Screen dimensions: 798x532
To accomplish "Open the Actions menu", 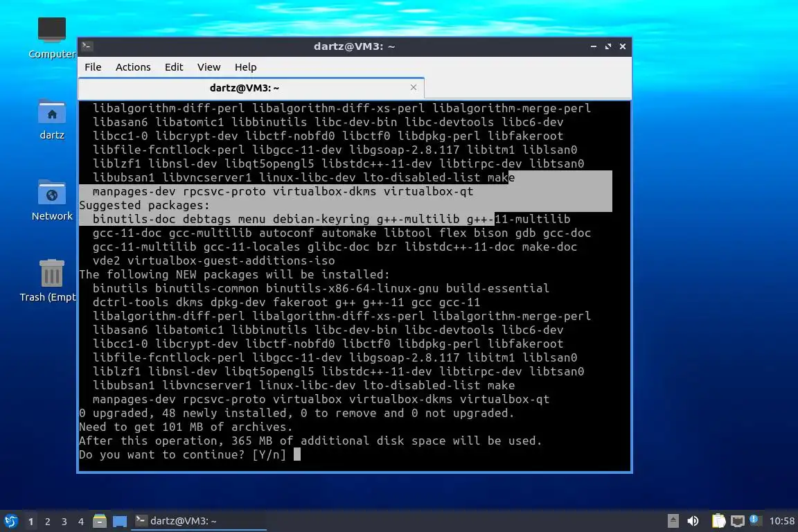I will (133, 67).
